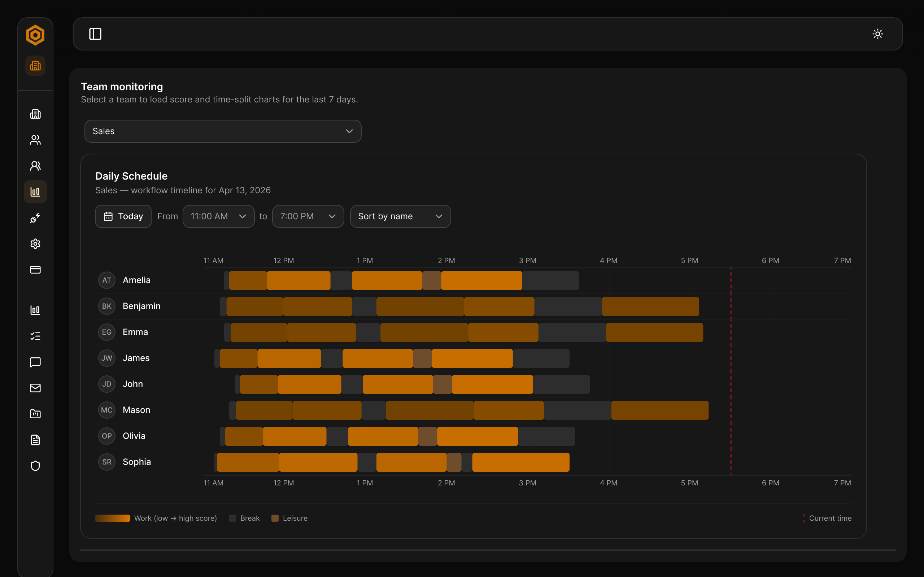Select the Amelia row name
This screenshot has height=577, width=924.
[x=137, y=280]
